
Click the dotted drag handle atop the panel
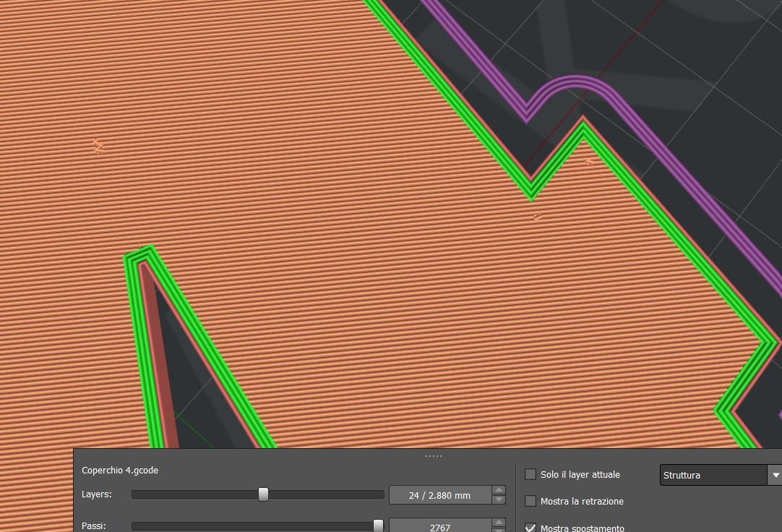[434, 455]
